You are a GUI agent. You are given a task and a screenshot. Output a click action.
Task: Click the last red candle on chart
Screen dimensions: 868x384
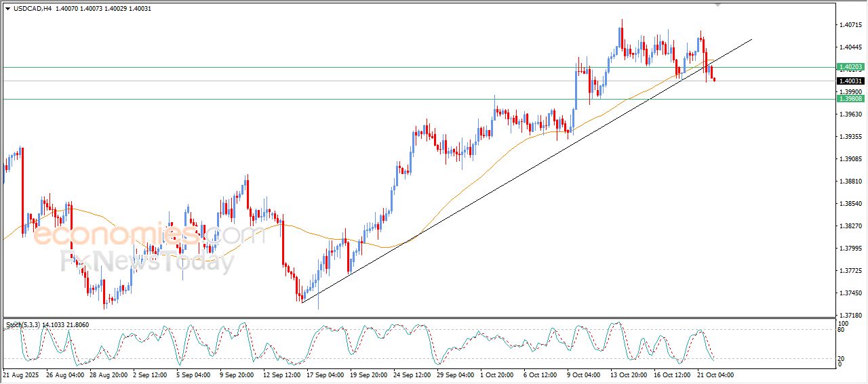pos(714,79)
